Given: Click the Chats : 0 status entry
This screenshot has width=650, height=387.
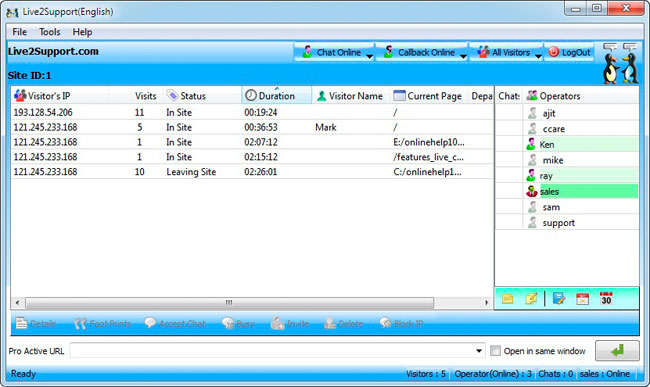Looking at the screenshot, I should 555,374.
